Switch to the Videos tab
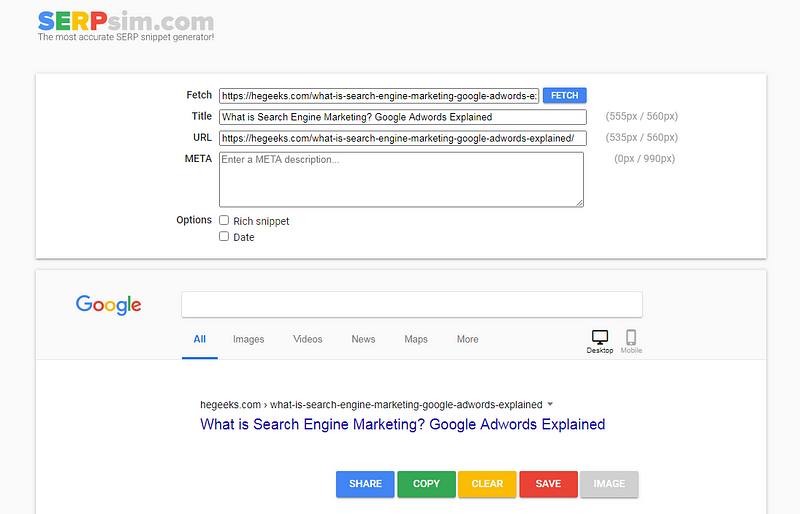 coord(307,339)
